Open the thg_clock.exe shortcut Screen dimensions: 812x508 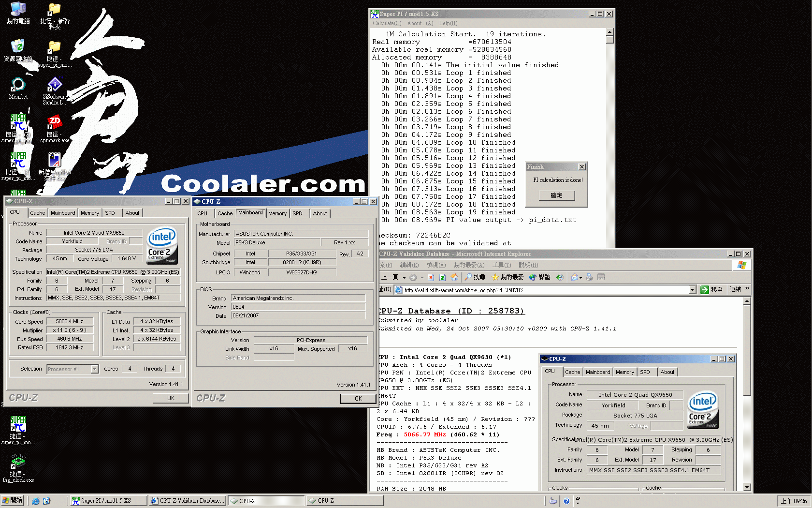tap(18, 468)
